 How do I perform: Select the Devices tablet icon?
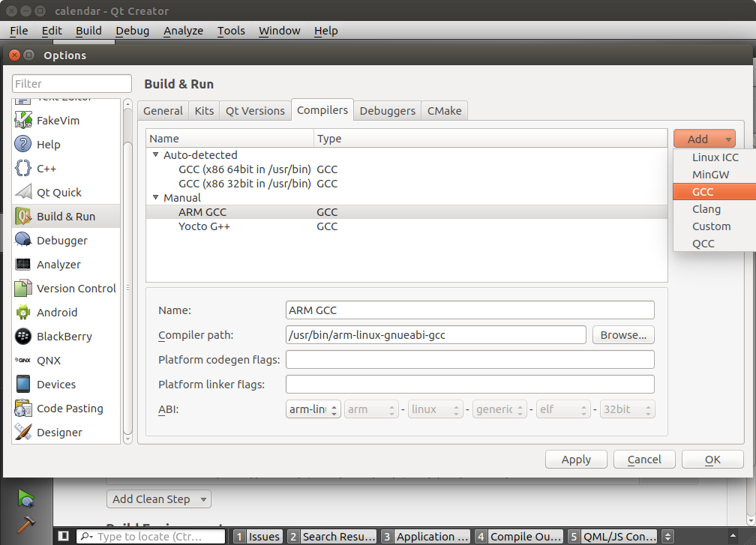tap(23, 384)
